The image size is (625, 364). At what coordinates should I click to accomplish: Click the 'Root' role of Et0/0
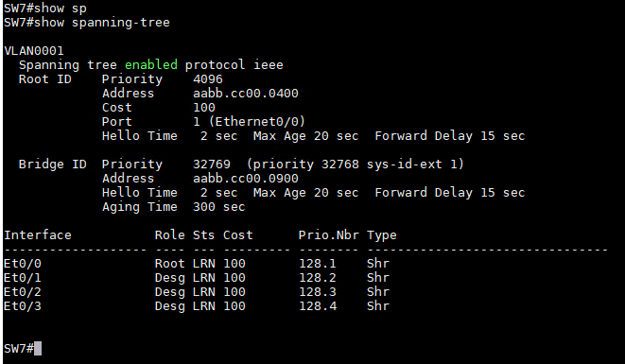coord(170,264)
